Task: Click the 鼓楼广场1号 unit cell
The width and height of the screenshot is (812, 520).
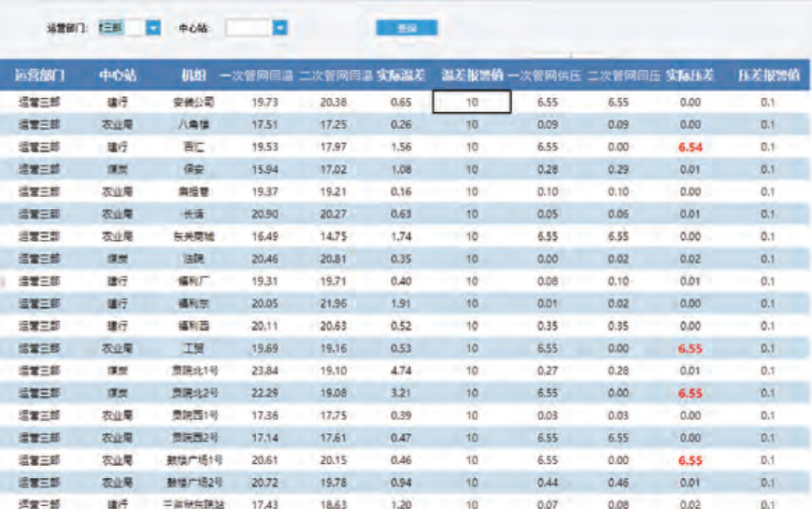Action: click(x=193, y=460)
